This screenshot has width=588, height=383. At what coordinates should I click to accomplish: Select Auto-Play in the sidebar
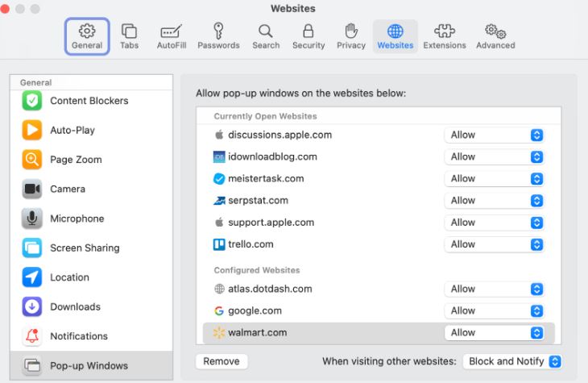click(x=92, y=130)
